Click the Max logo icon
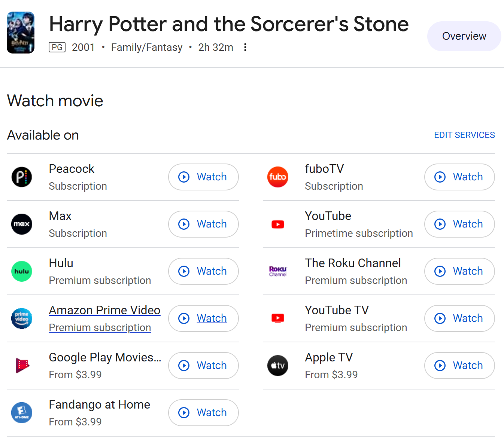504x440 pixels. [x=22, y=224]
